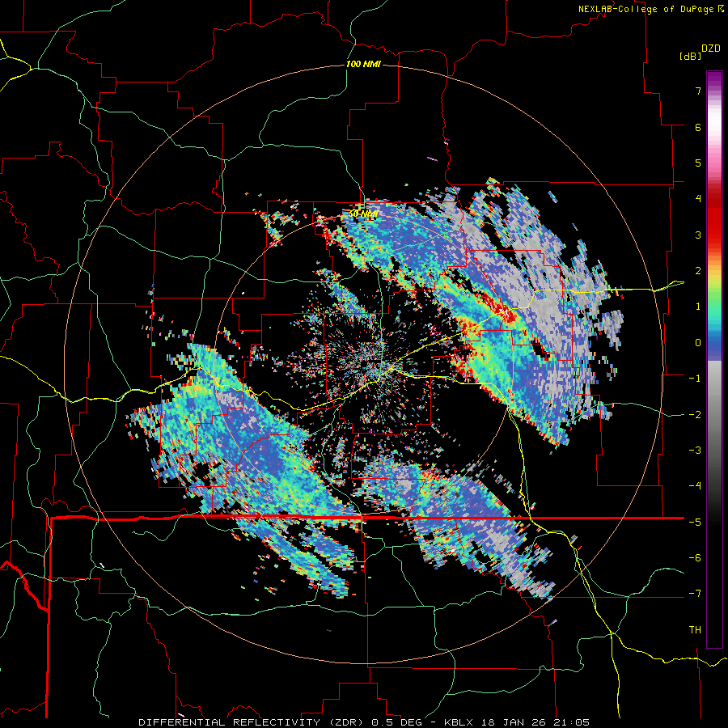The image size is (728, 728).
Task: Click the -7 scale tick label
Action: click(695, 594)
